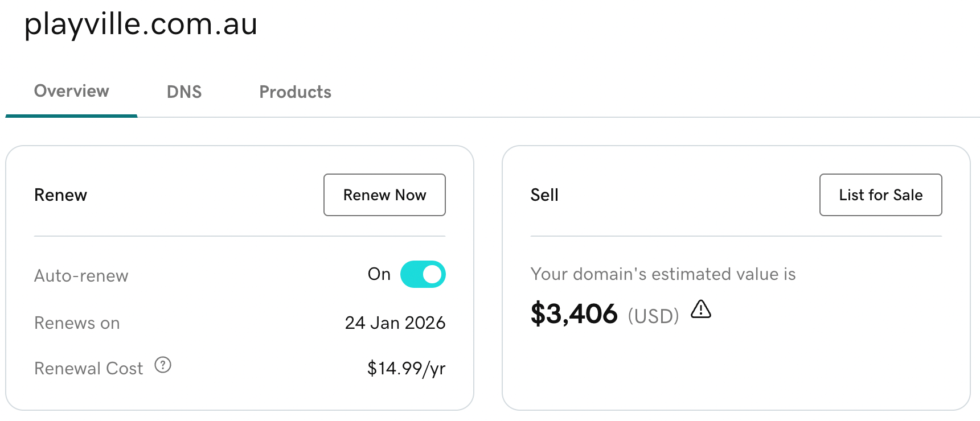Click the "On" status text for Auto-renew
The width and height of the screenshot is (980, 421).
[379, 274]
